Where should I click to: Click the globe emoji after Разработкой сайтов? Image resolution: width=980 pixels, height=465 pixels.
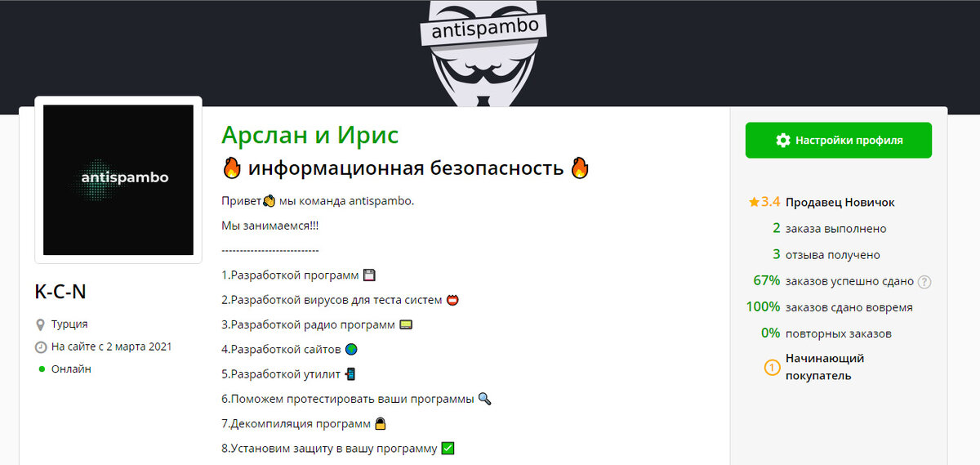(x=351, y=349)
